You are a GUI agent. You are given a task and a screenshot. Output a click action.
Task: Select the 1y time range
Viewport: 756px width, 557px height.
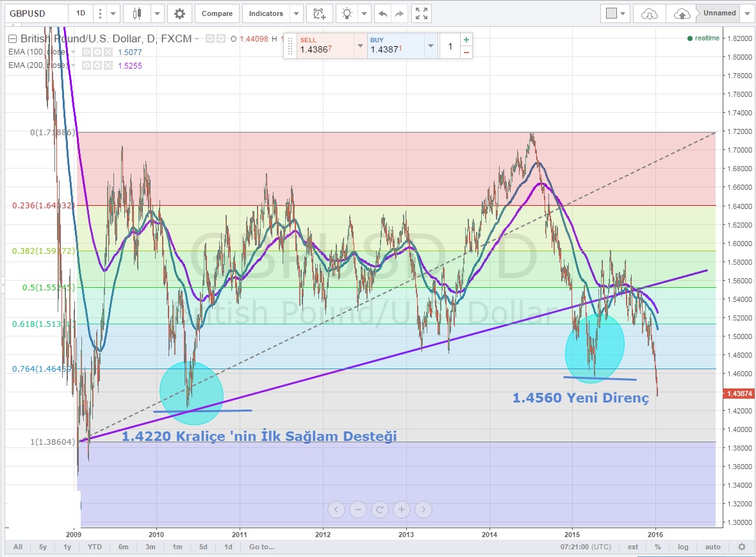tap(67, 547)
